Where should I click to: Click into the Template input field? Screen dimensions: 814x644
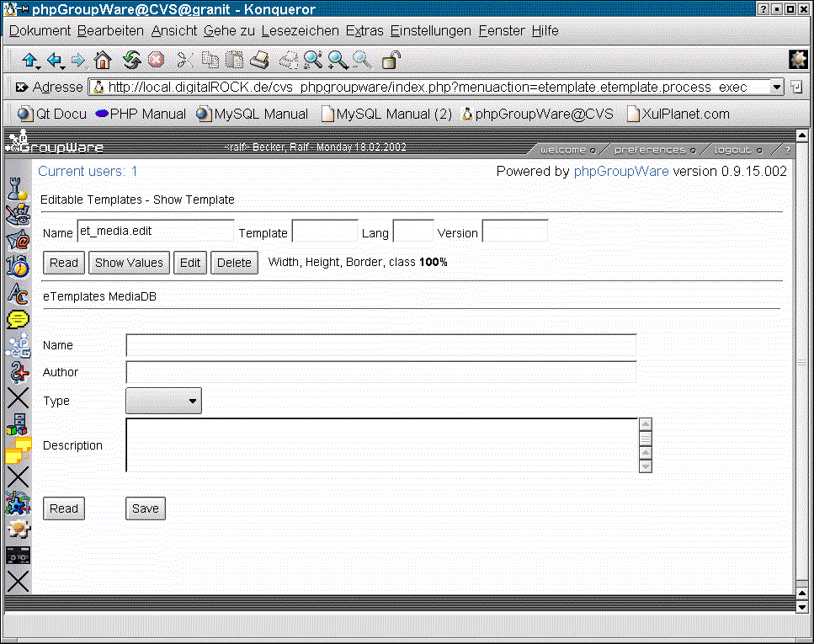[x=325, y=232]
